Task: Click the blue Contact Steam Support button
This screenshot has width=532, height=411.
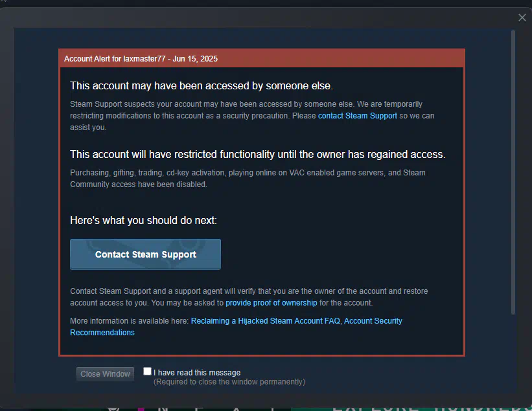Action: (145, 254)
